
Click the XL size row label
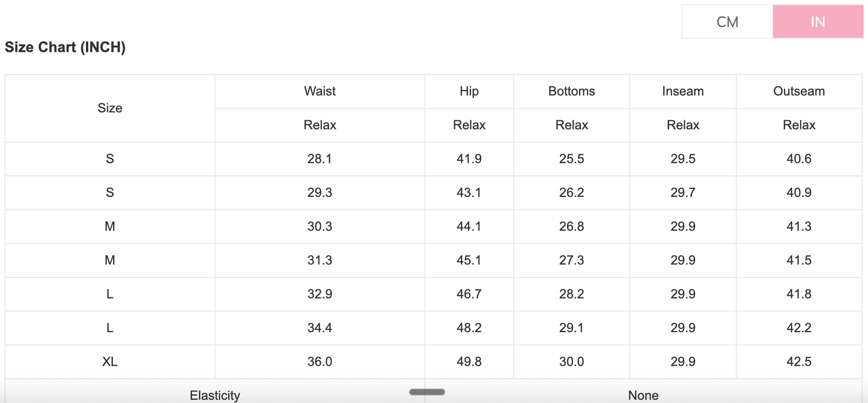point(110,362)
